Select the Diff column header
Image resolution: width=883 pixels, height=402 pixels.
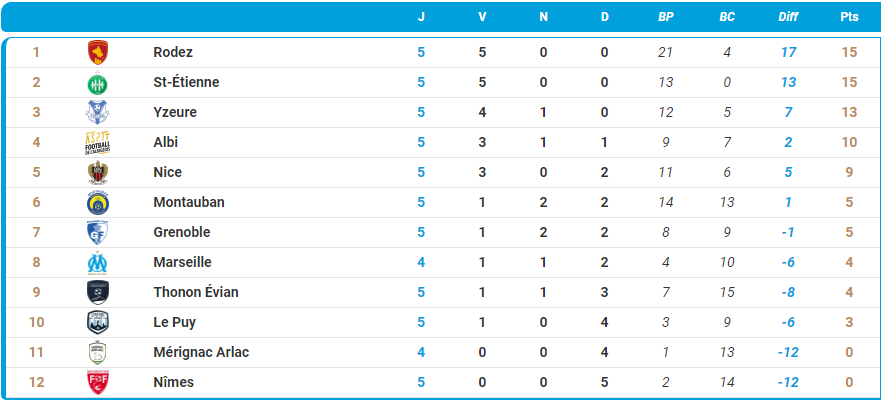pyautogui.click(x=788, y=17)
